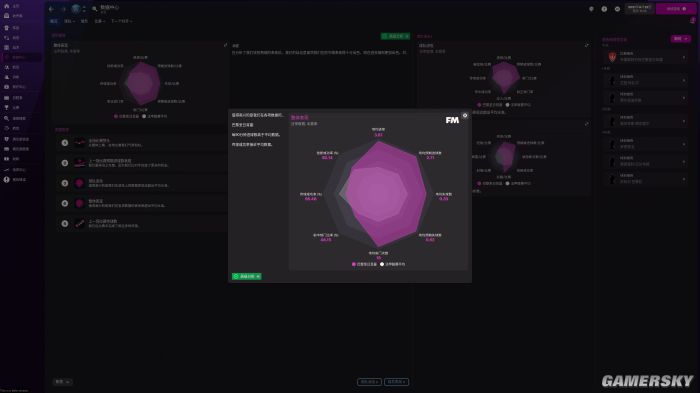Go back with the left arrow

tap(51, 9)
